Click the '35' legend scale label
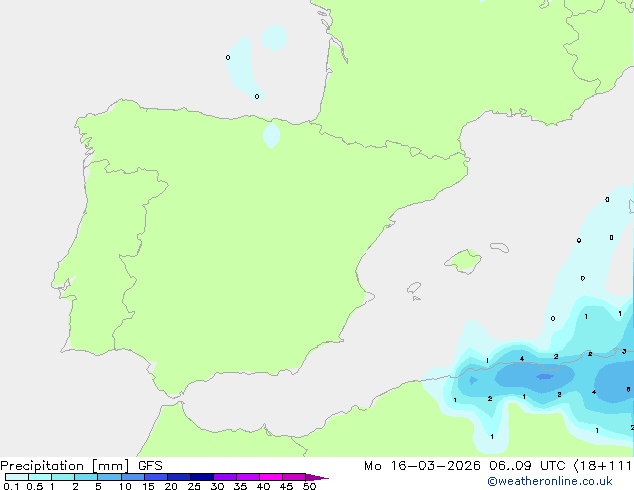The height and width of the screenshot is (490, 634). 240,486
